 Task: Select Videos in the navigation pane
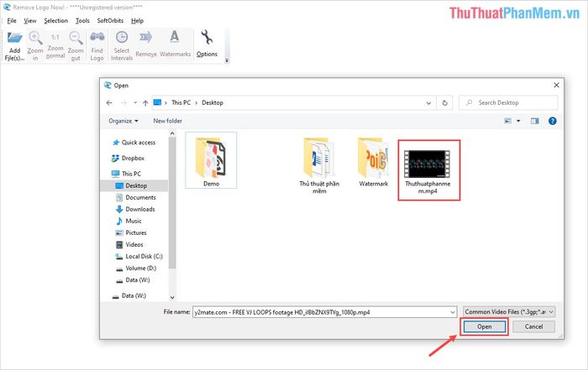(129, 244)
